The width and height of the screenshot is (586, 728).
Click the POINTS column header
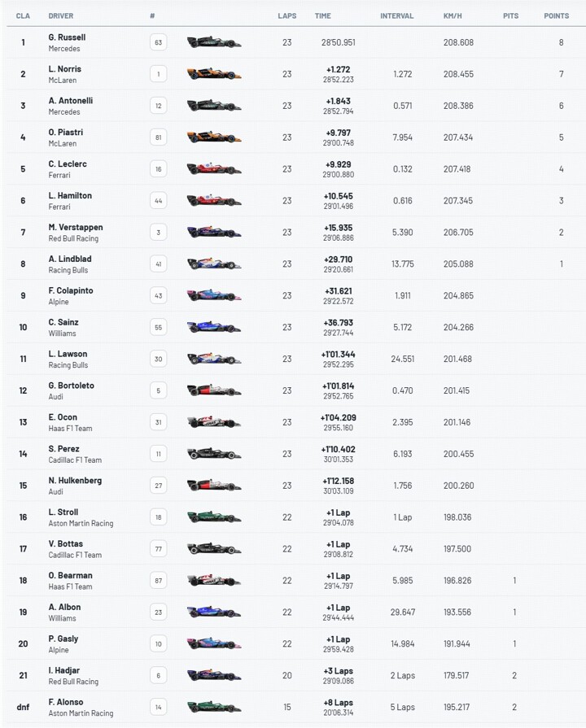tap(556, 15)
